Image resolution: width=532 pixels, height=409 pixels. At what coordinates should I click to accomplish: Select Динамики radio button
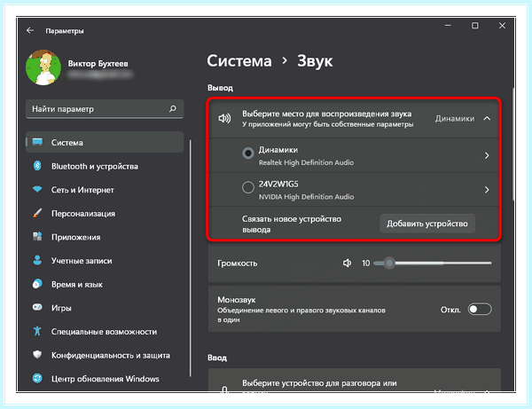[248, 153]
